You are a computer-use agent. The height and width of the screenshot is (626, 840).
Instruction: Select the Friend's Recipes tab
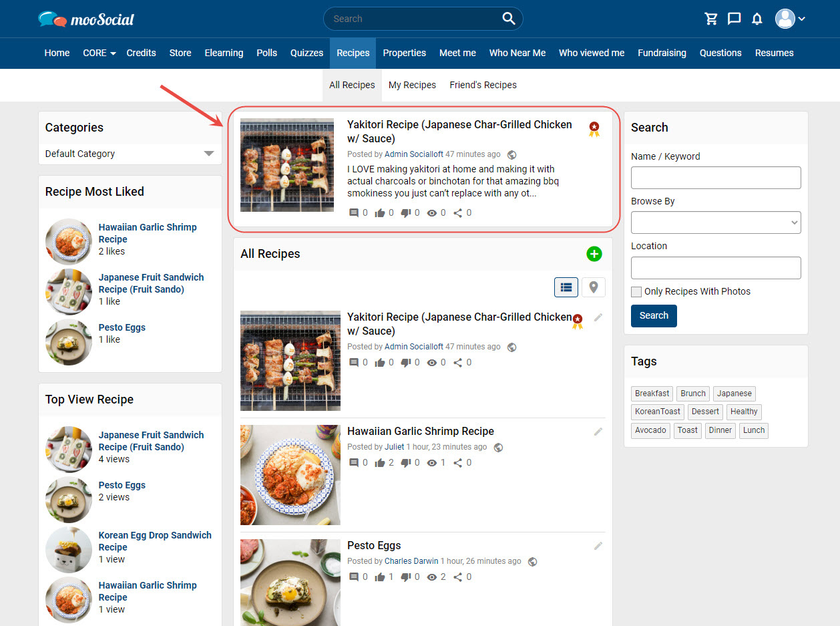click(483, 85)
